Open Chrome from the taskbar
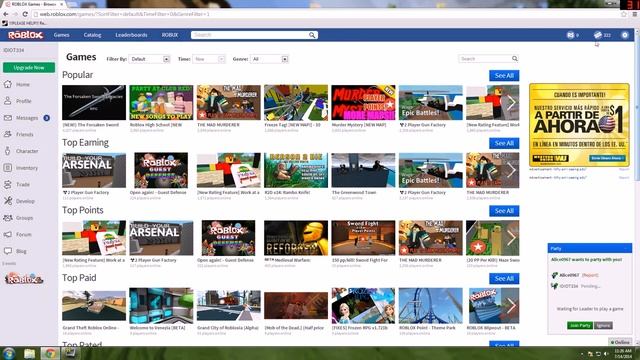Image resolution: width=640 pixels, height=360 pixels. point(50,353)
